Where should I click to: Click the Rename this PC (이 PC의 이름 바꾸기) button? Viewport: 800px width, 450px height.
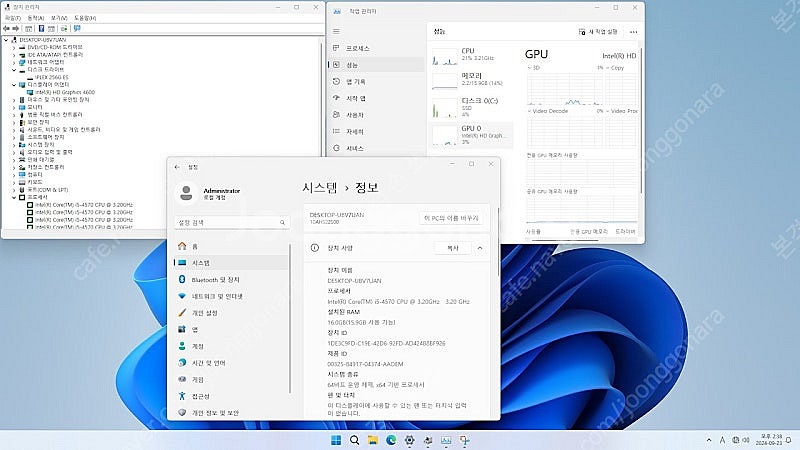tap(451, 218)
